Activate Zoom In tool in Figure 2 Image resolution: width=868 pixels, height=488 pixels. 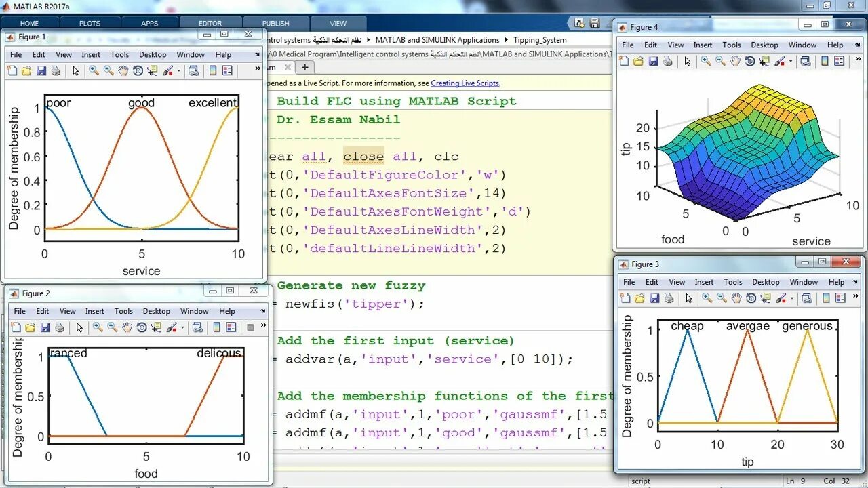pyautogui.click(x=98, y=327)
